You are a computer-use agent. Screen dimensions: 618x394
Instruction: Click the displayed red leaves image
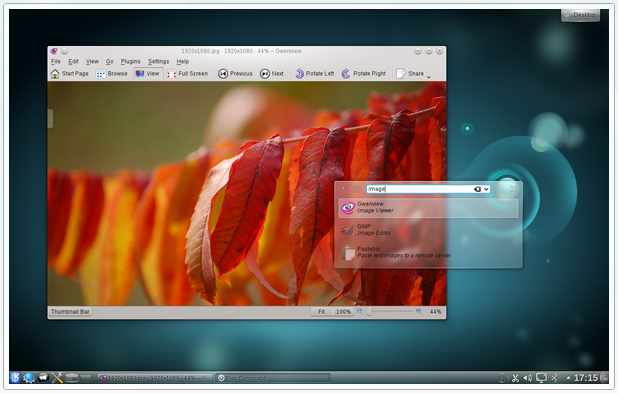point(247,193)
